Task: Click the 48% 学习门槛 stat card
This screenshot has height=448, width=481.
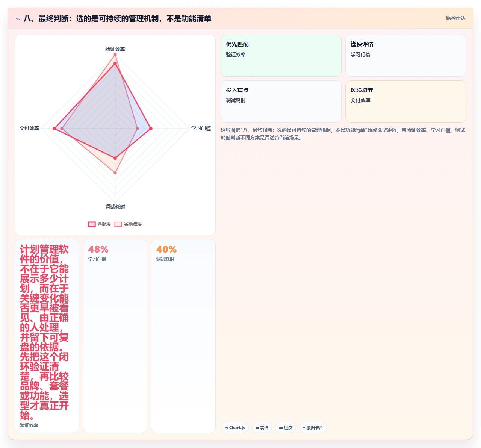Action: point(115,336)
